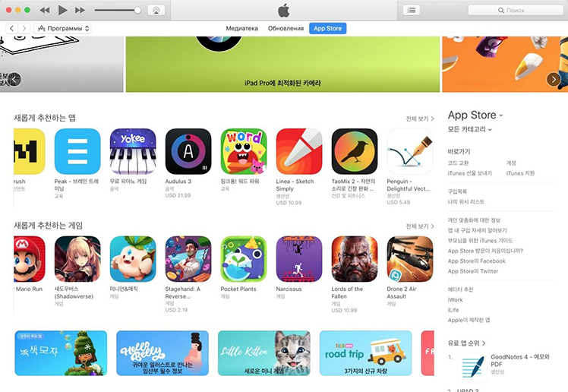Open the iTunes 지원 link in sidebar

point(521,173)
